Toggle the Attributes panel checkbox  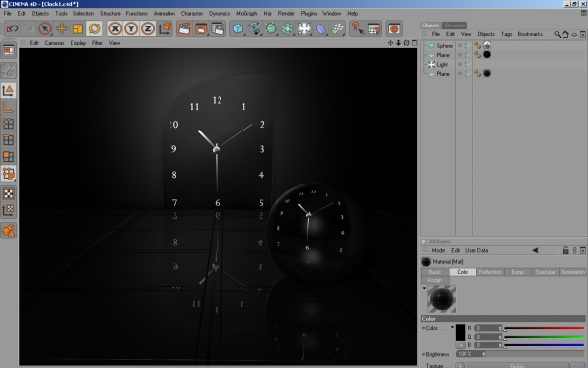[x=424, y=242]
